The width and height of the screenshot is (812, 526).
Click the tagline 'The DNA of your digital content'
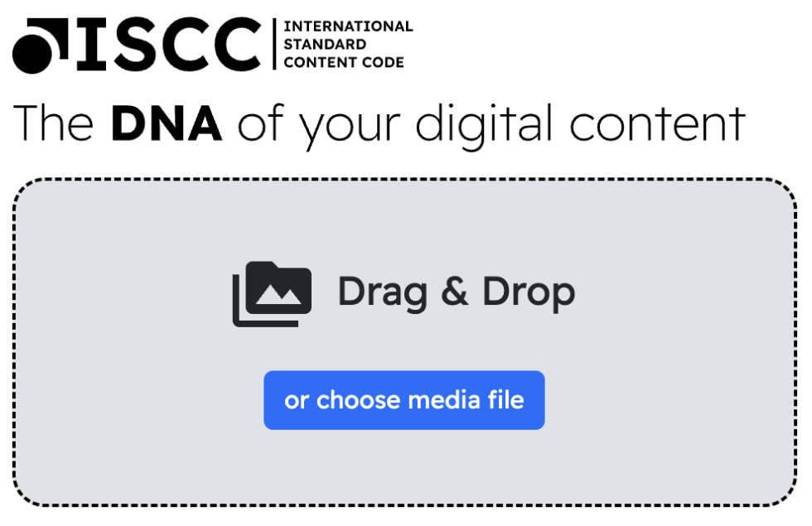pos(379,123)
